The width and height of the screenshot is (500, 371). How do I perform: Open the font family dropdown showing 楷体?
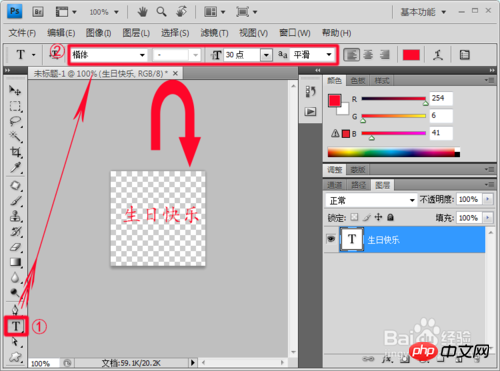(x=109, y=55)
